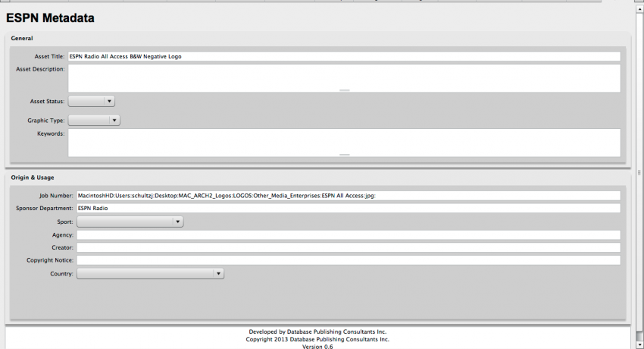Click into the Asset Description text area
644x349 pixels.
pyautogui.click(x=344, y=78)
